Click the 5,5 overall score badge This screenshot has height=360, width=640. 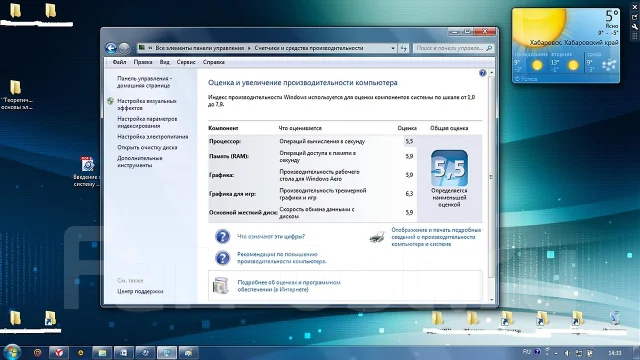pos(449,168)
